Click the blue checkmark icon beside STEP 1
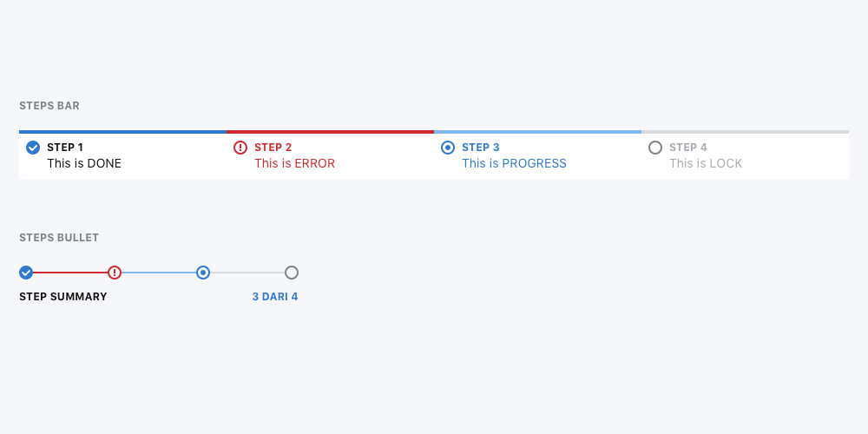 coord(33,148)
